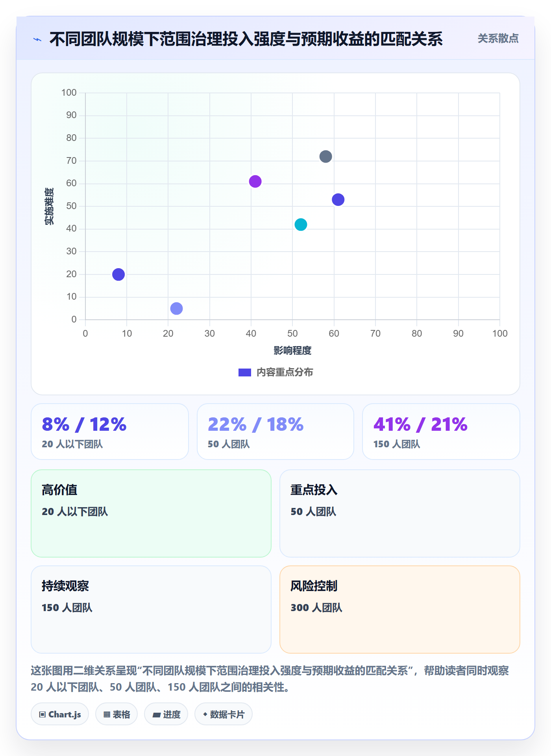This screenshot has width=551, height=756.
Task: Click the 41% / 21% stat value
Action: [420, 424]
